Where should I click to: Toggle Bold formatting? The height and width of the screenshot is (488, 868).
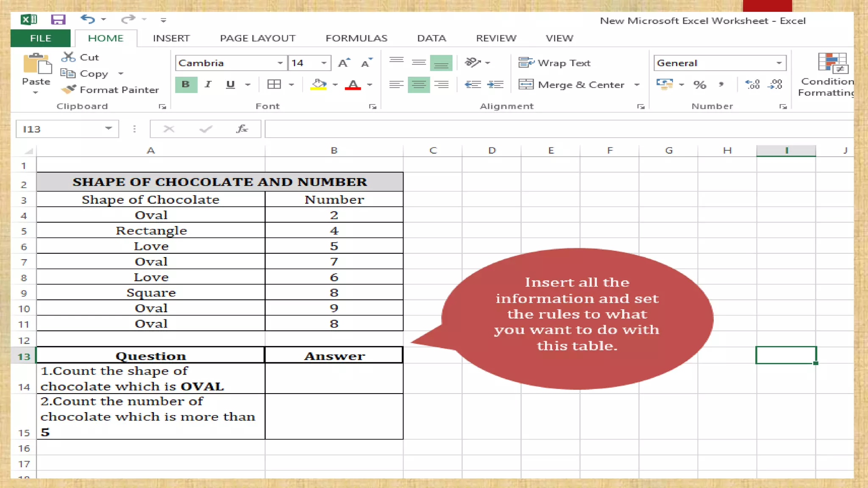(x=186, y=84)
